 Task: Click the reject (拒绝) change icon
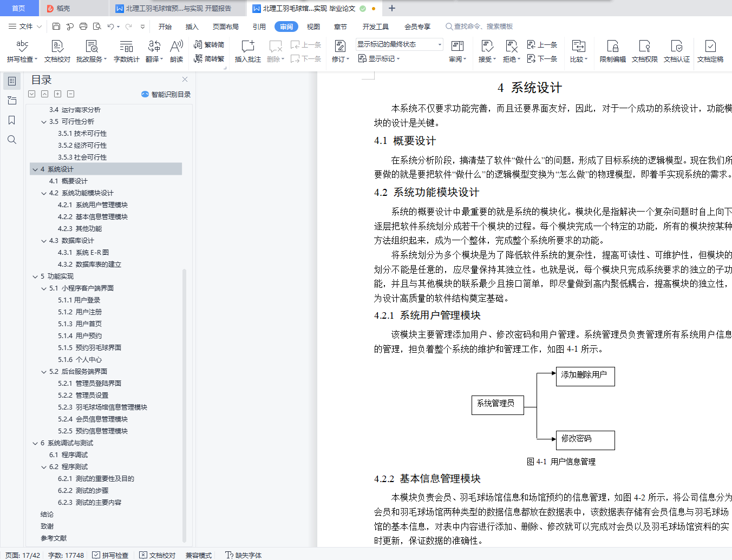tap(512, 51)
